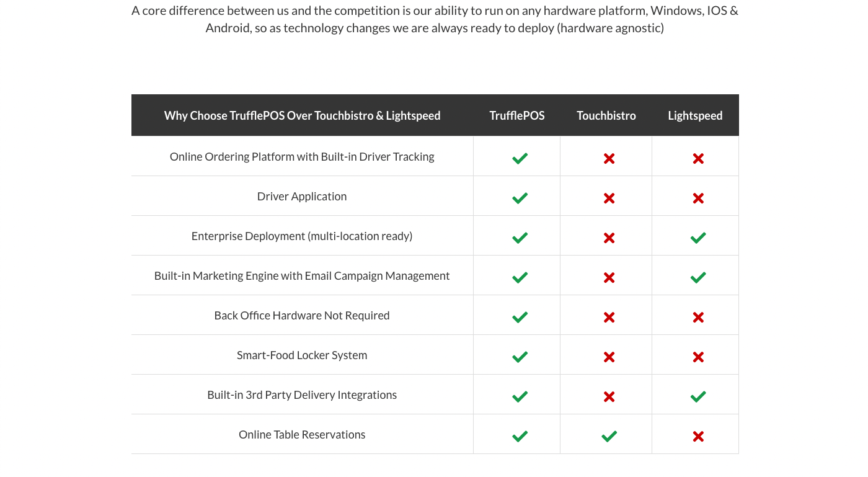This screenshot has height=477, width=868.
Task: Click Lightspeed check for 3rd Party Delivery Integrations
Action: click(x=698, y=396)
